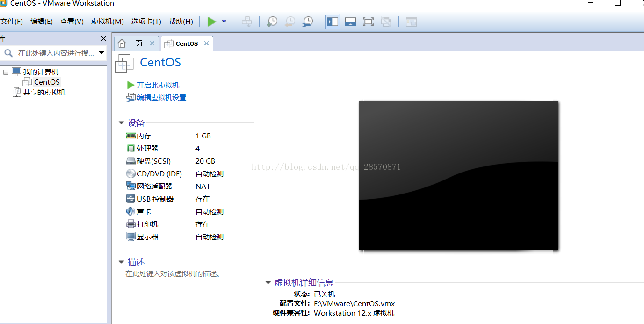Click the 显示器 display icon
Image resolution: width=644 pixels, height=324 pixels.
click(130, 237)
